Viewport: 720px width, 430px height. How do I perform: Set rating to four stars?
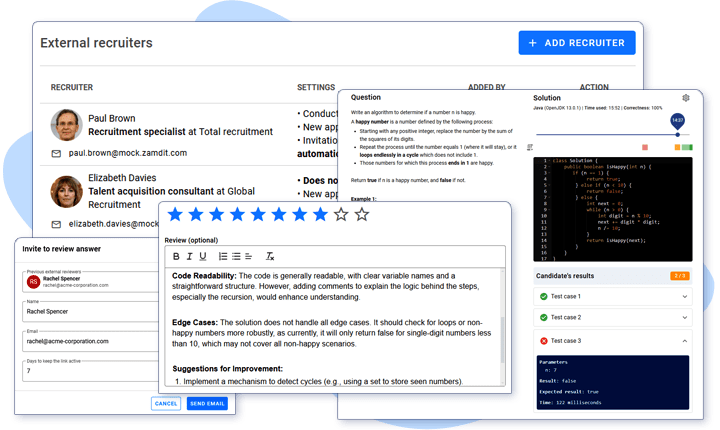[x=237, y=214]
